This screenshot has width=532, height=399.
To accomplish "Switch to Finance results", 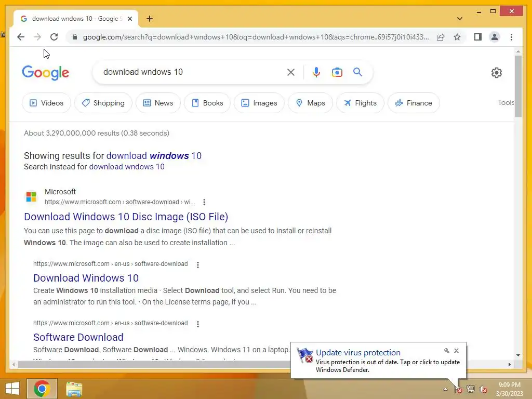I will (414, 103).
